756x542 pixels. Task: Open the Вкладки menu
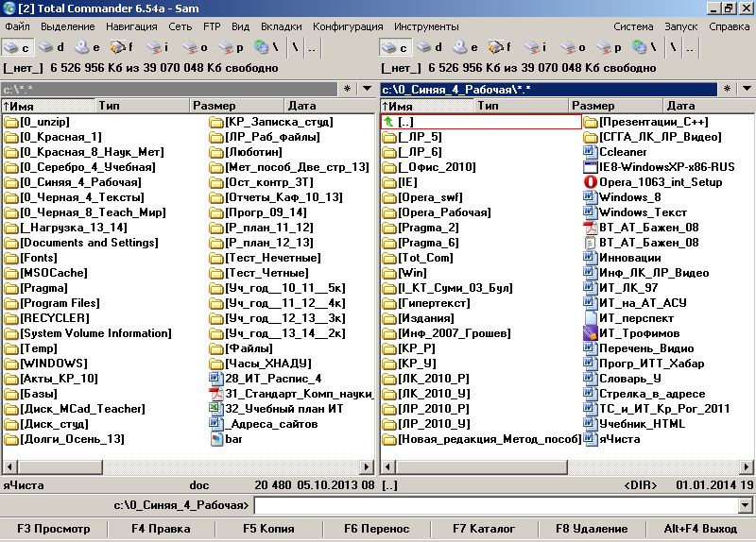click(281, 26)
